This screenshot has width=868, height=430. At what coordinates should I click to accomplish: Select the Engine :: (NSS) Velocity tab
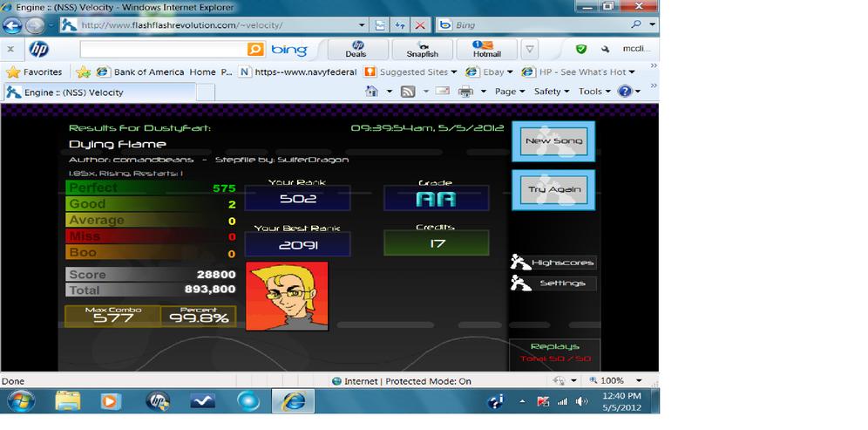(99, 92)
